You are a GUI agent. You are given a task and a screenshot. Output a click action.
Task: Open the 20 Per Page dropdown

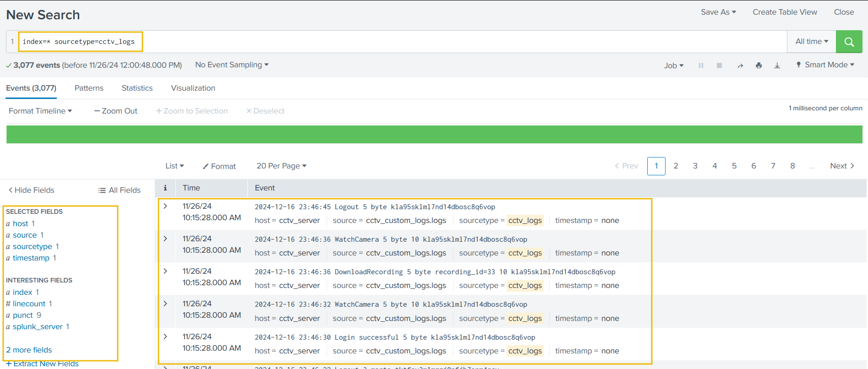(x=281, y=166)
